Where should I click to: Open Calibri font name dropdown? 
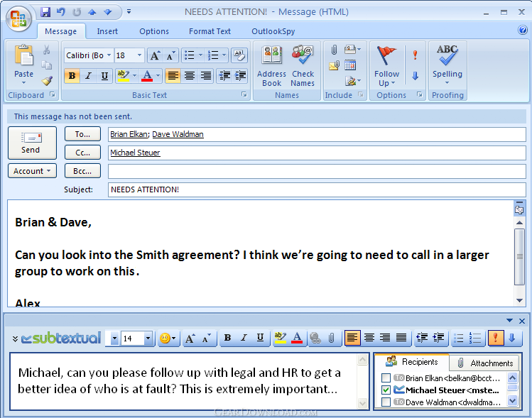109,55
